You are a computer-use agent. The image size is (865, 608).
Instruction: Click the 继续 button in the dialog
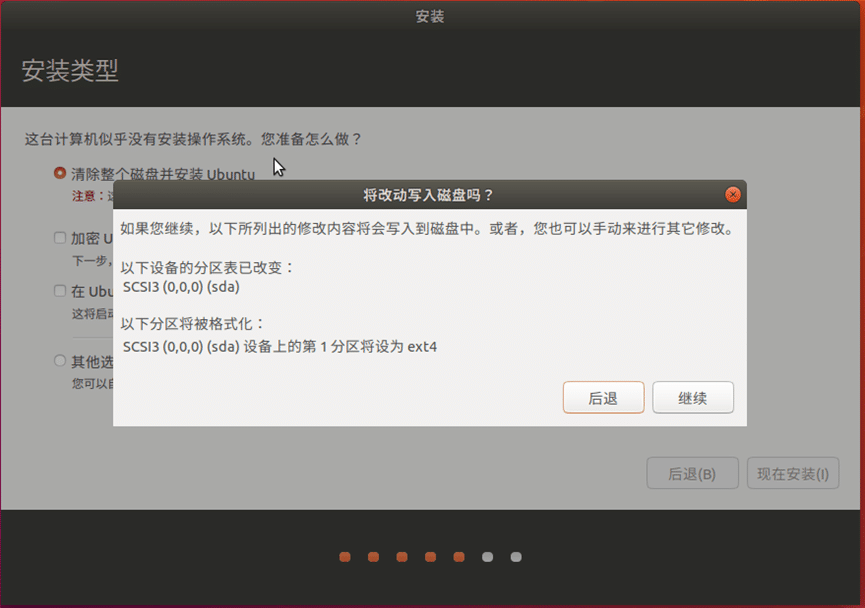(693, 398)
